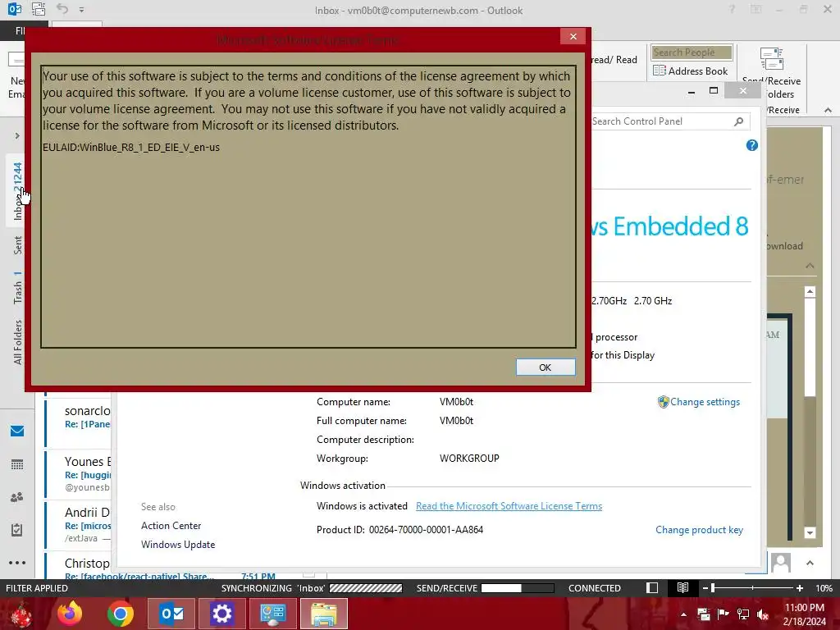Click the network tray icon

pos(743,614)
